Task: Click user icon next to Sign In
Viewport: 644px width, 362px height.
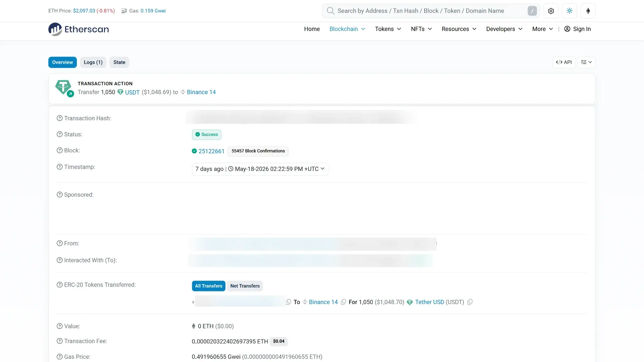Action: point(567,29)
